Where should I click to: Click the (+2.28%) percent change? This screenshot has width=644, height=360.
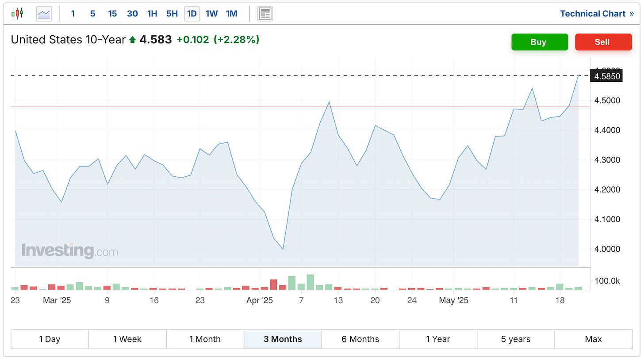click(x=236, y=40)
